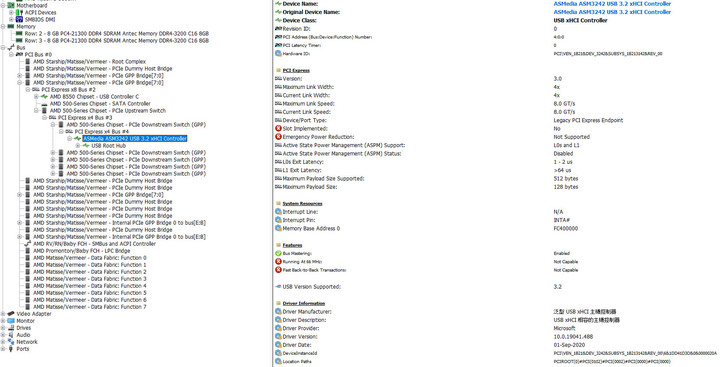Click the icon beside Interrupt Line

point(278,212)
